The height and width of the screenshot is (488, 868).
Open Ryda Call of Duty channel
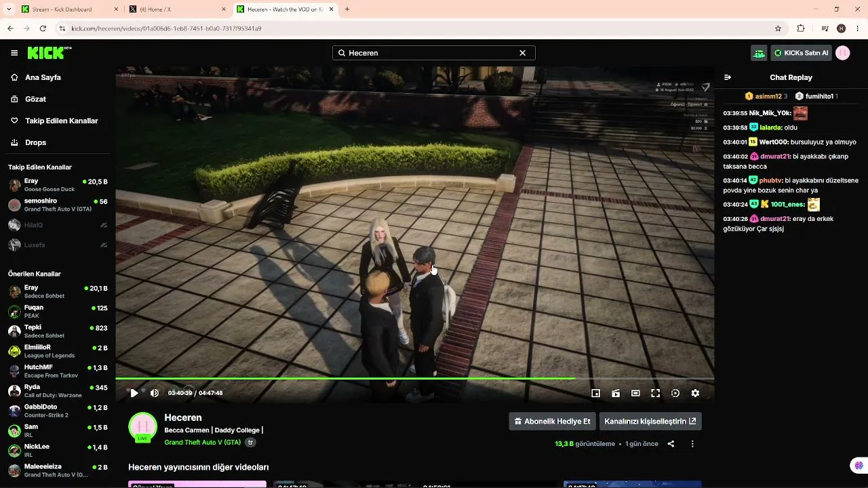tap(58, 391)
